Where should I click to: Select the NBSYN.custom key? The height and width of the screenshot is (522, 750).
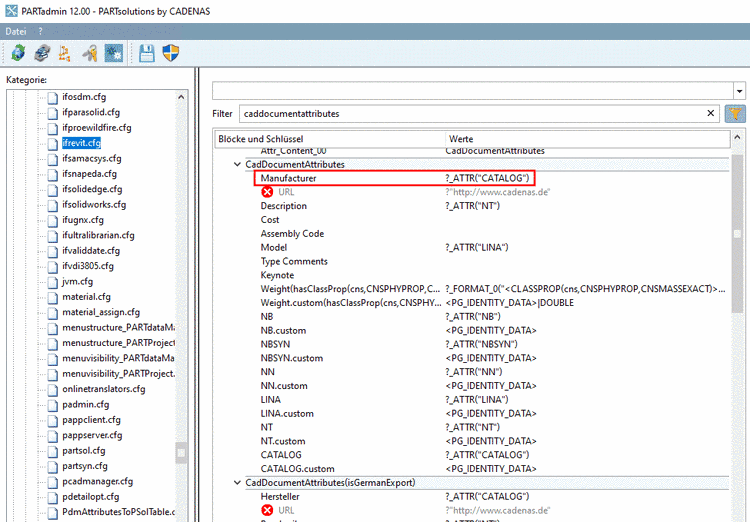click(292, 358)
